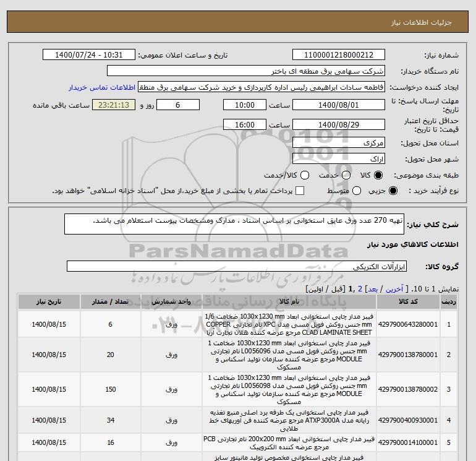
Task: Click the item name containing PCB 200x200
Action: point(289,443)
